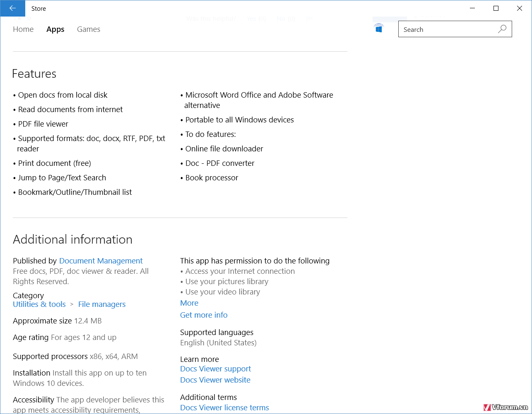Image resolution: width=532 pixels, height=414 pixels.
Task: Click the 'Book processor' feature text
Action: pos(212,178)
